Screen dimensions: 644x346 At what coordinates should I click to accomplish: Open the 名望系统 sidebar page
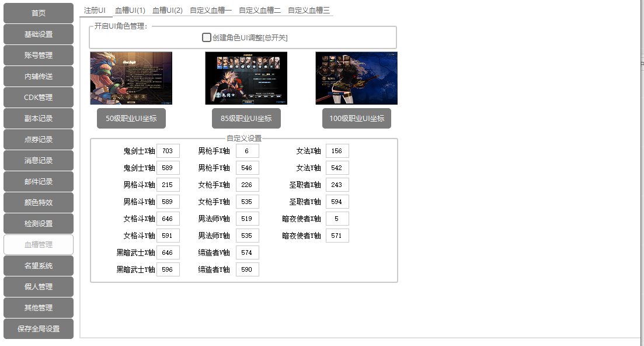39,266
